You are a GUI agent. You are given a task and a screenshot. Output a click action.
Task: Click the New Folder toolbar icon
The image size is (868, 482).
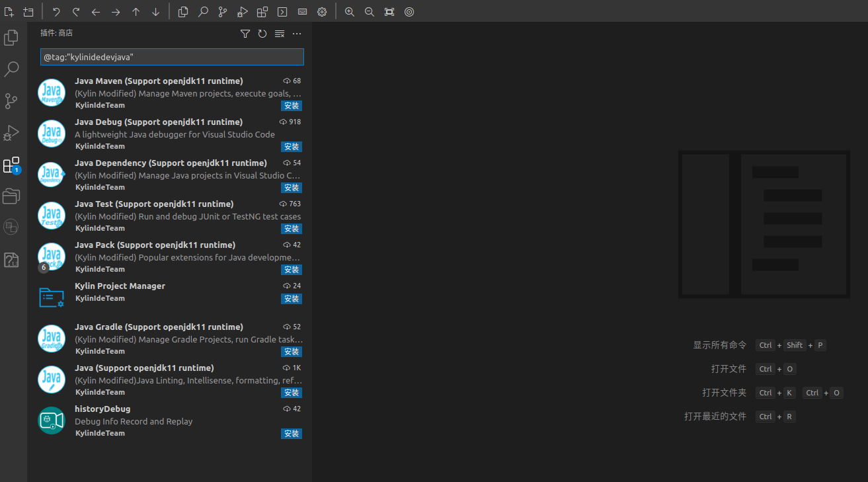[x=28, y=12]
